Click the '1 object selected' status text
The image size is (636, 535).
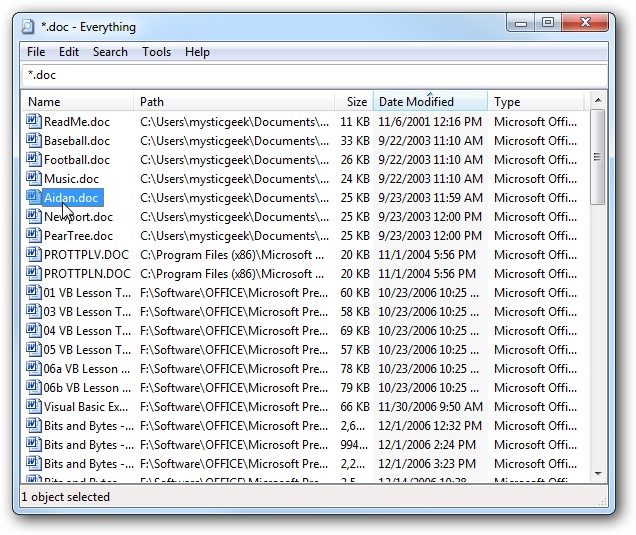[66, 497]
